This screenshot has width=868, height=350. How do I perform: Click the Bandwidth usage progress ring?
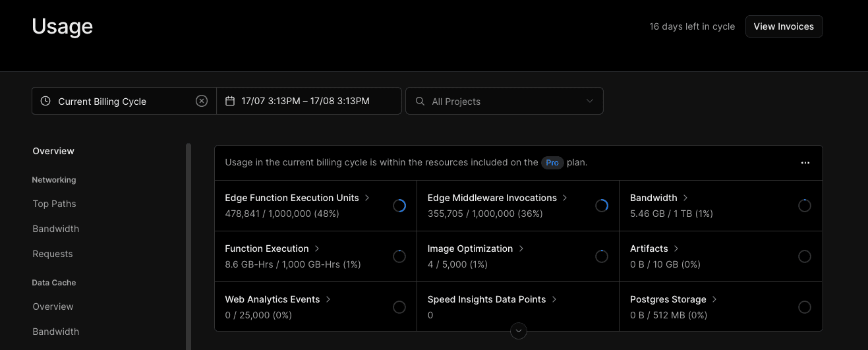coord(804,206)
